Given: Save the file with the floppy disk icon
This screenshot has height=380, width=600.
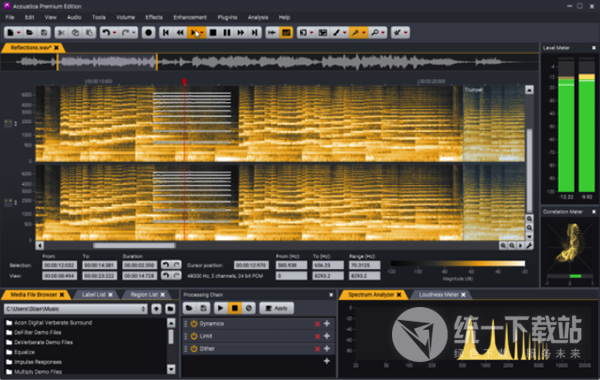Looking at the screenshot, I should click(x=44, y=33).
